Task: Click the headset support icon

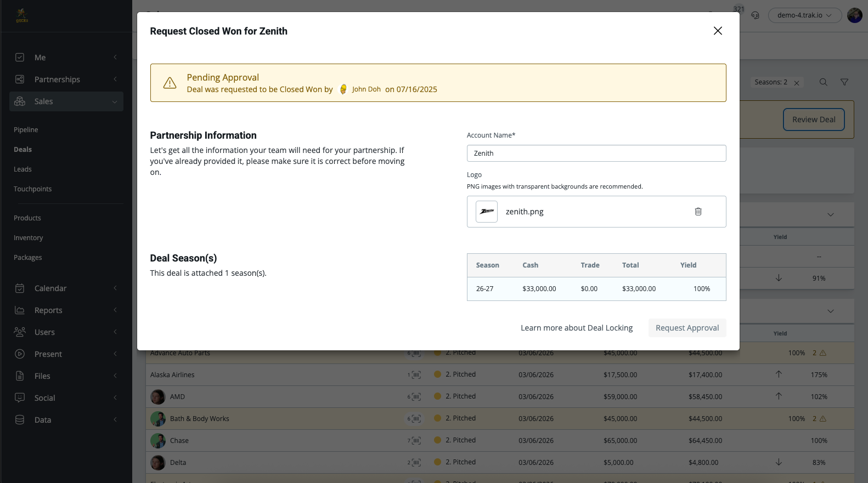Action: tap(756, 15)
